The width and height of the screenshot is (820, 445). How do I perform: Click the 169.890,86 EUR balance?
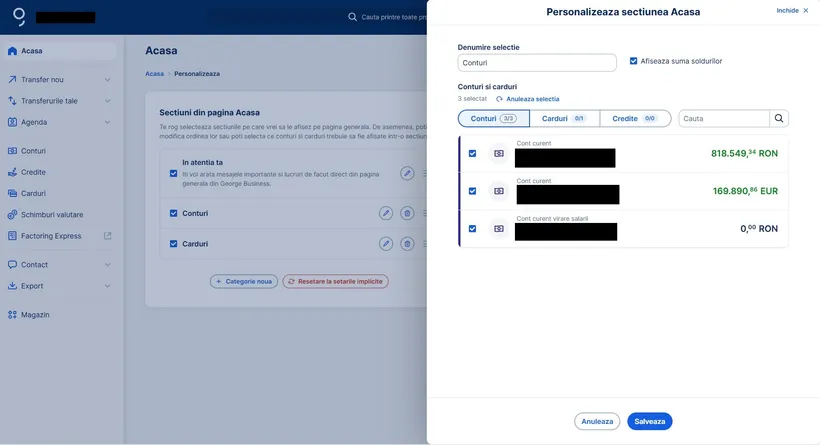tap(745, 191)
